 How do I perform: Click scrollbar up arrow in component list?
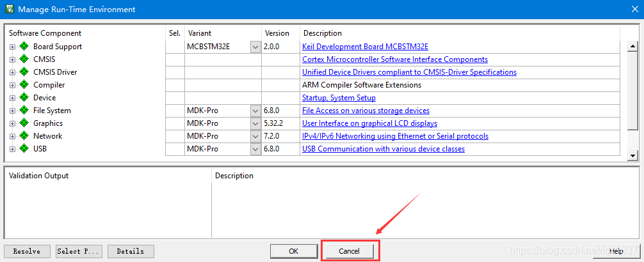(x=632, y=47)
